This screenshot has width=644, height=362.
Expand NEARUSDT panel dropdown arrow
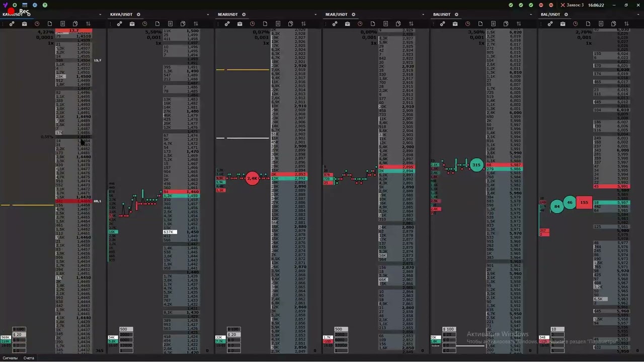(315, 15)
